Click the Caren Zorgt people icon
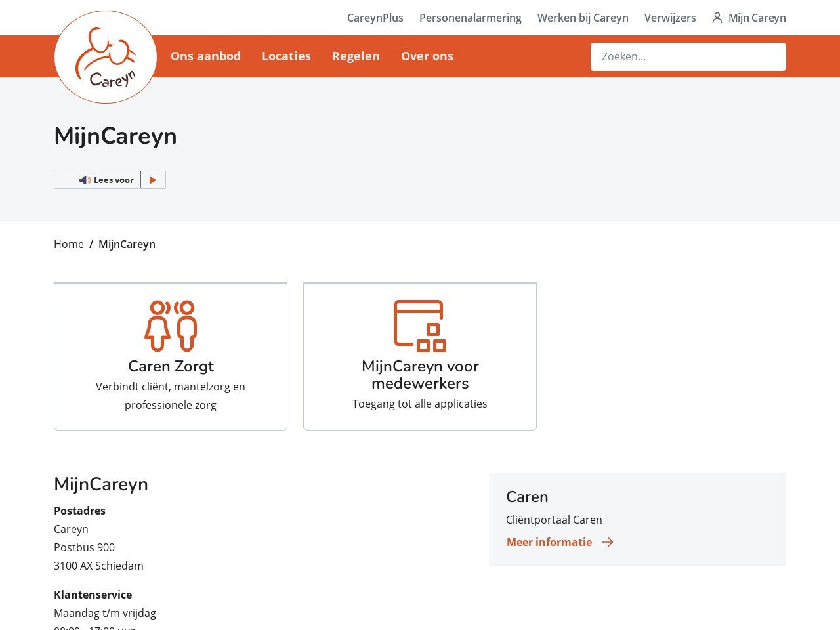Image resolution: width=840 pixels, height=630 pixels. coord(171,325)
